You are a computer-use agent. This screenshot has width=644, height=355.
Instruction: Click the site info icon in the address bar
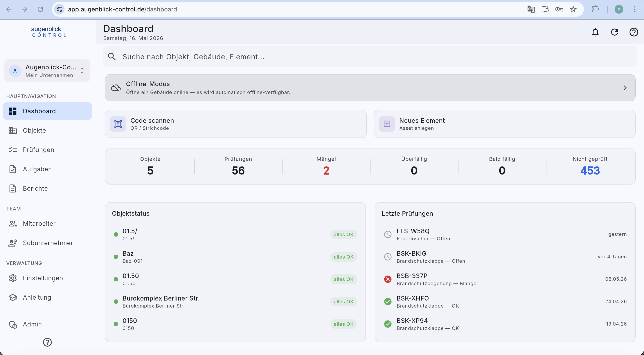[x=59, y=9]
